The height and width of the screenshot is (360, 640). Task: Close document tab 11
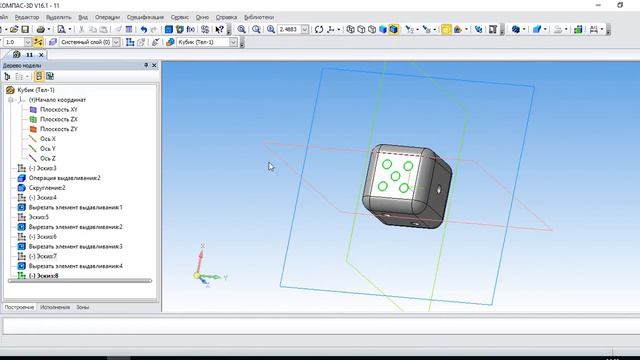[41, 55]
